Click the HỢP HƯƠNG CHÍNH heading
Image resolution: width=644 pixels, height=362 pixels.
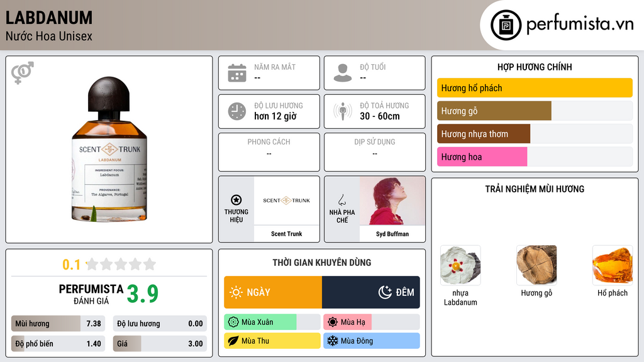[535, 67]
